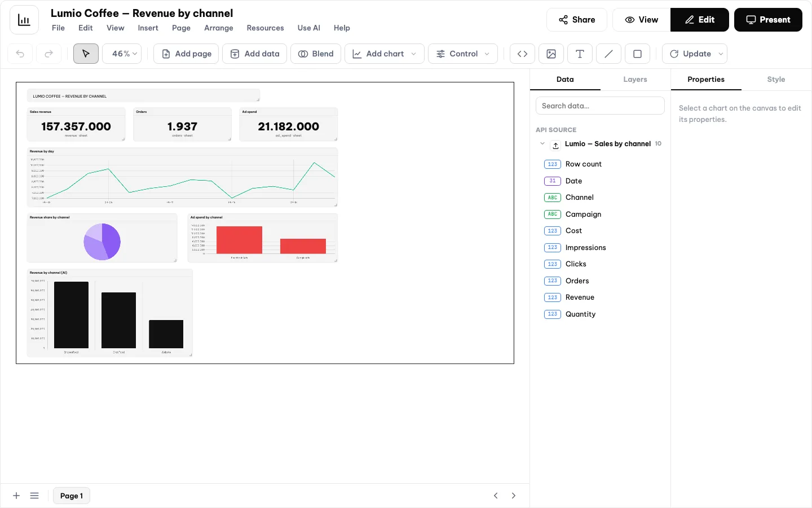This screenshot has height=508, width=812.
Task: Click the Present button
Action: 768,20
